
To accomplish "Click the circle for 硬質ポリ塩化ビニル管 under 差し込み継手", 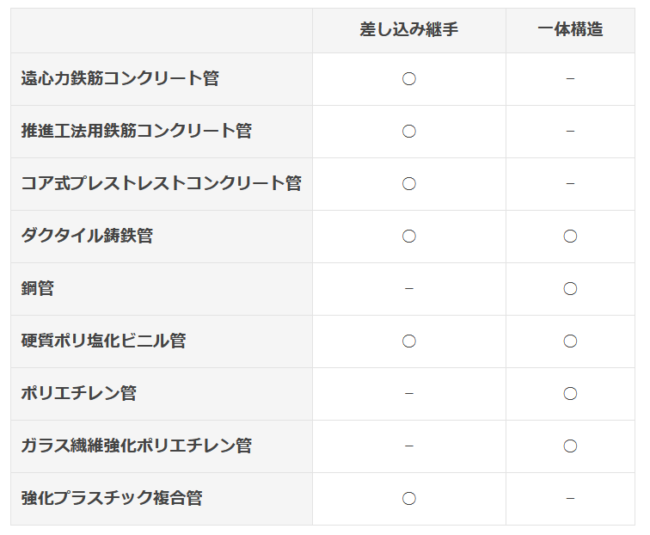I will [x=409, y=341].
